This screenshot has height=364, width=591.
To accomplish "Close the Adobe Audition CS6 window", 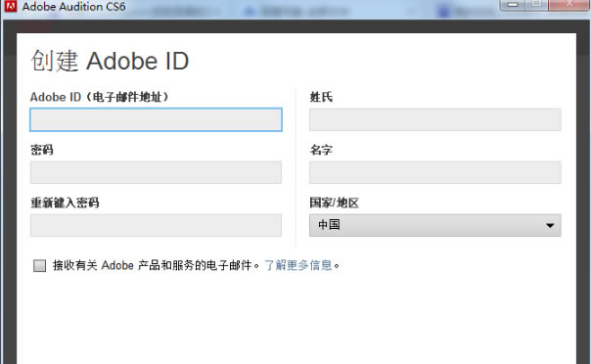I will pyautogui.click(x=569, y=5).
